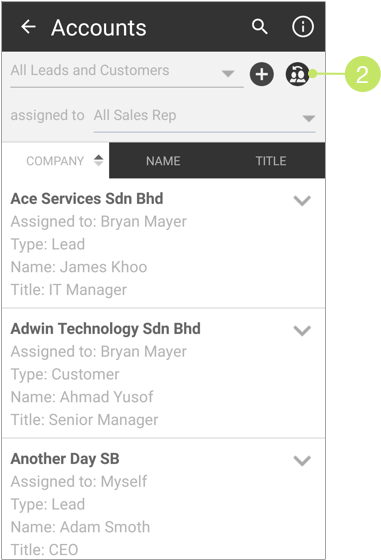Viewport: 381px width, 560px height.
Task: Select the James Khoo contact line
Action: 79,267
